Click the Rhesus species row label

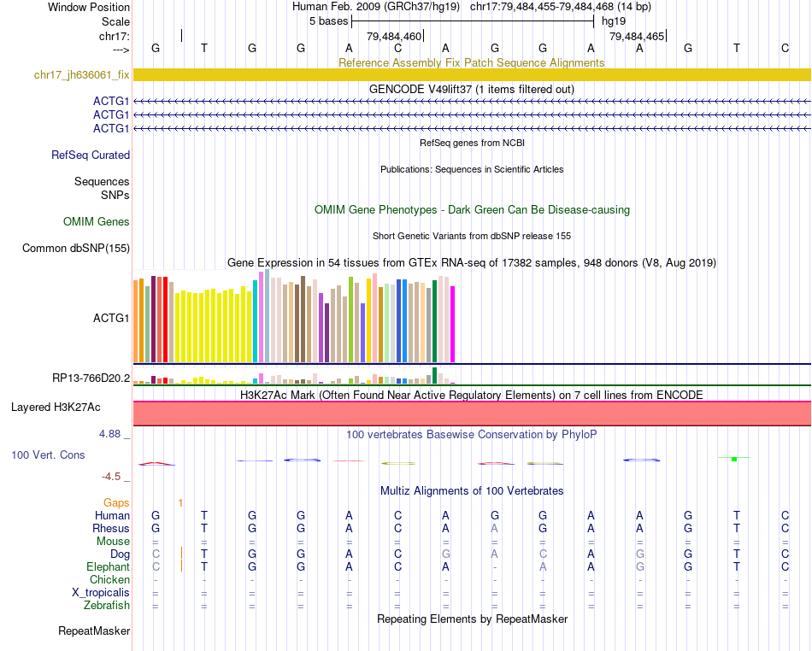[x=111, y=528]
